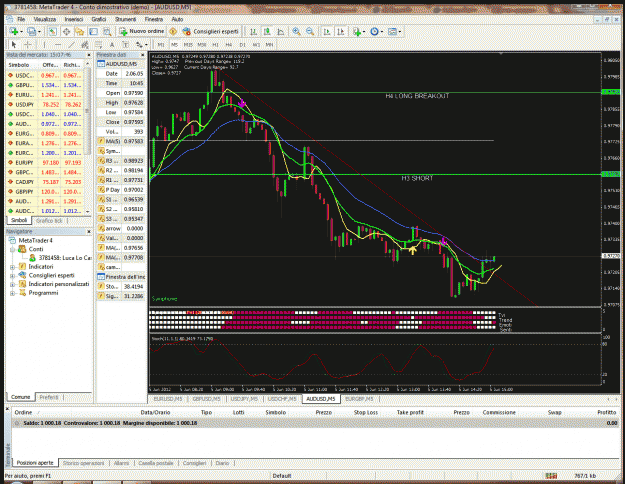Open the MetaEditor diamond icon
Screen dimensions: 625x484
pyautogui.click(x=173, y=31)
